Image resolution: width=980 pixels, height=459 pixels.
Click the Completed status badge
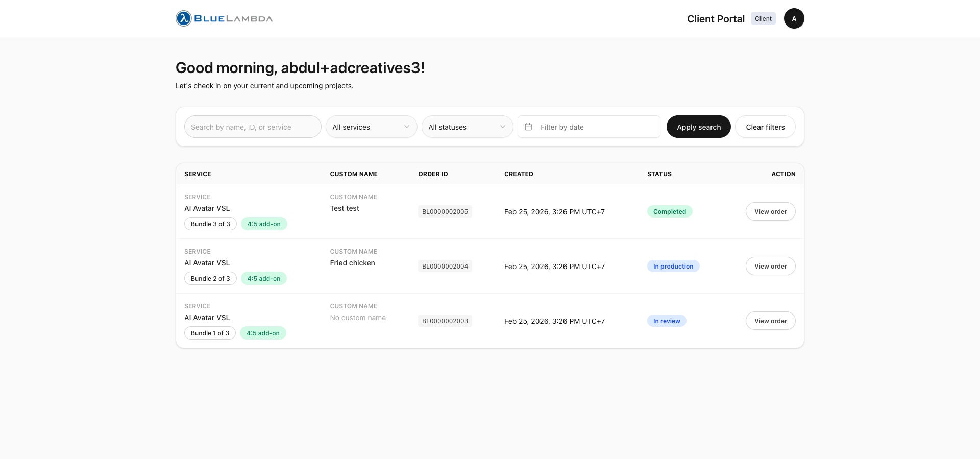670,211
